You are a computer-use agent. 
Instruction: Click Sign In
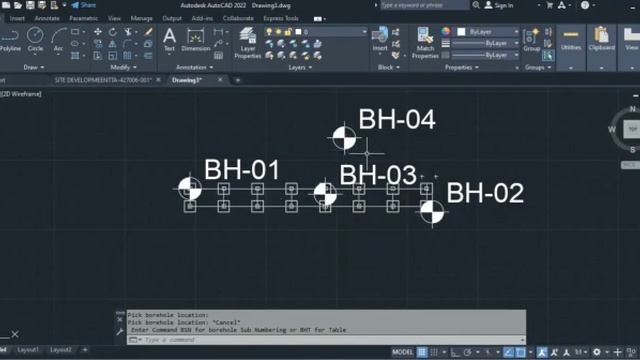(x=499, y=5)
